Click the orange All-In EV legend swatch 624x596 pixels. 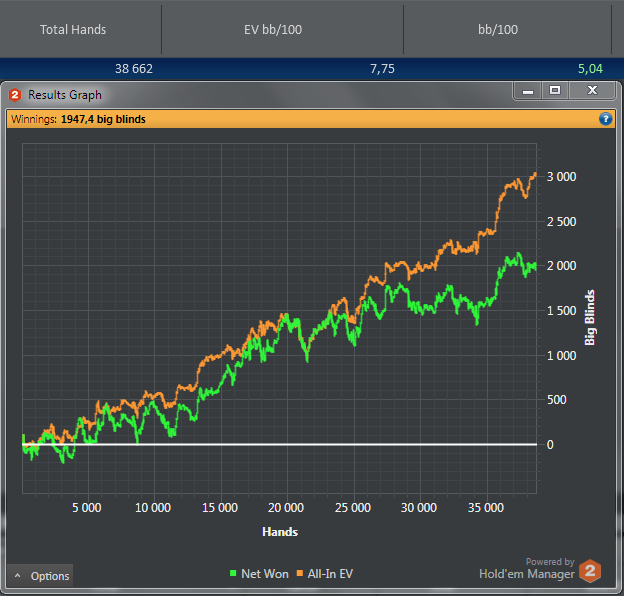pos(300,573)
